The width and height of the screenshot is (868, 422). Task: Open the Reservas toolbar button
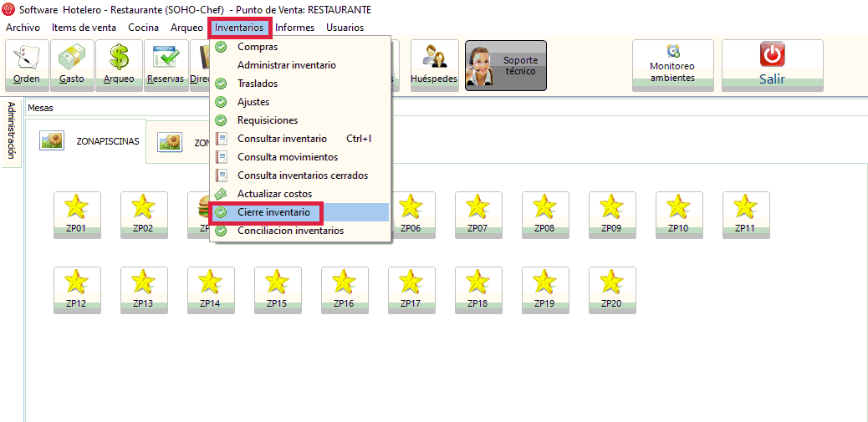(x=165, y=65)
